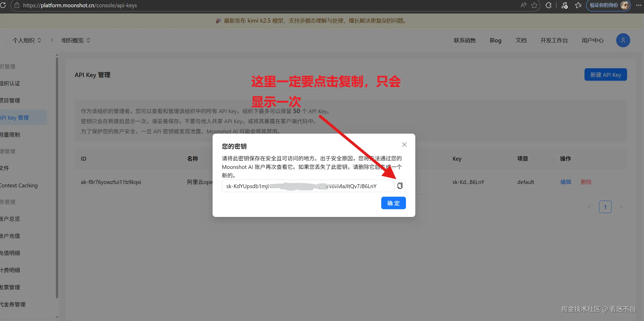
Task: Open the browser more options ellipsis menu
Action: [x=639, y=5]
